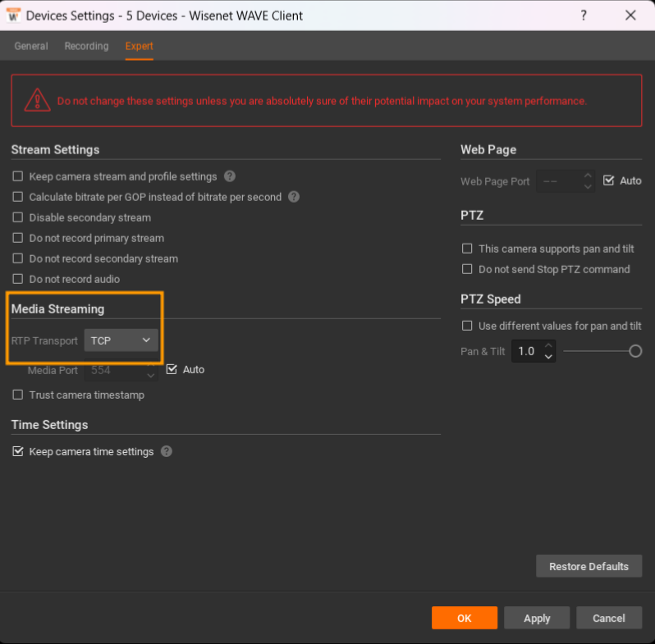This screenshot has width=655, height=644.
Task: Click the help icon beside Calculate bitrate per GOP
Action: pyautogui.click(x=294, y=197)
